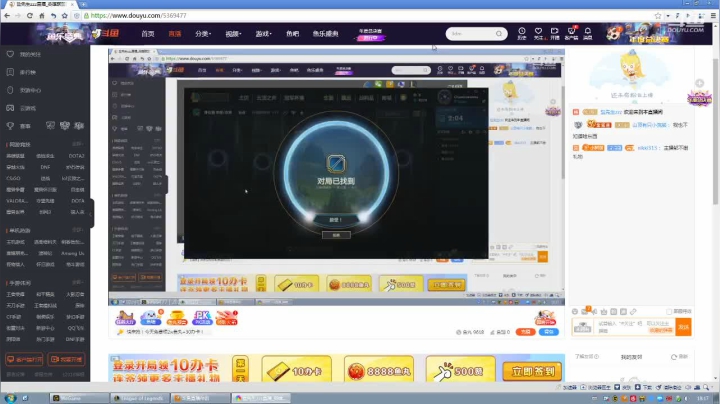Viewport: 720px width, 404px height.
Task: Click the 开播 start-streaming icon in header
Action: click(555, 33)
